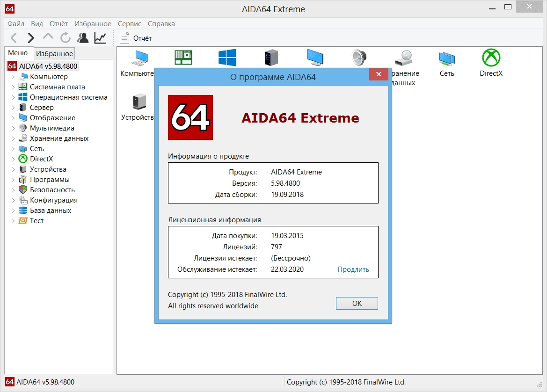Expand the Конфигурация tree node arrow
This screenshot has width=547, height=392.
(x=13, y=200)
